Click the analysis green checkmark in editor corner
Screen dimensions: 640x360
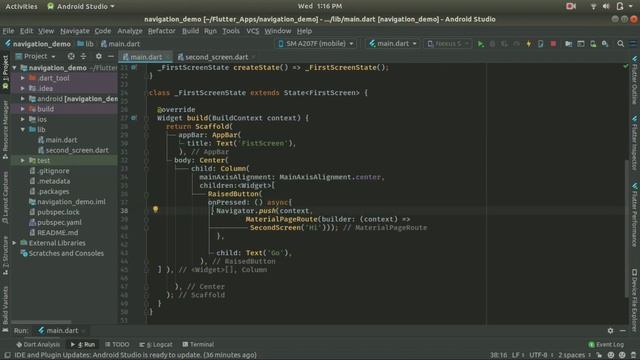pos(626,66)
